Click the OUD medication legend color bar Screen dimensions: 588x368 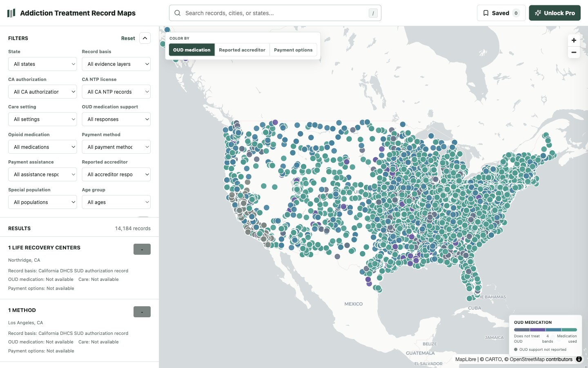546,330
